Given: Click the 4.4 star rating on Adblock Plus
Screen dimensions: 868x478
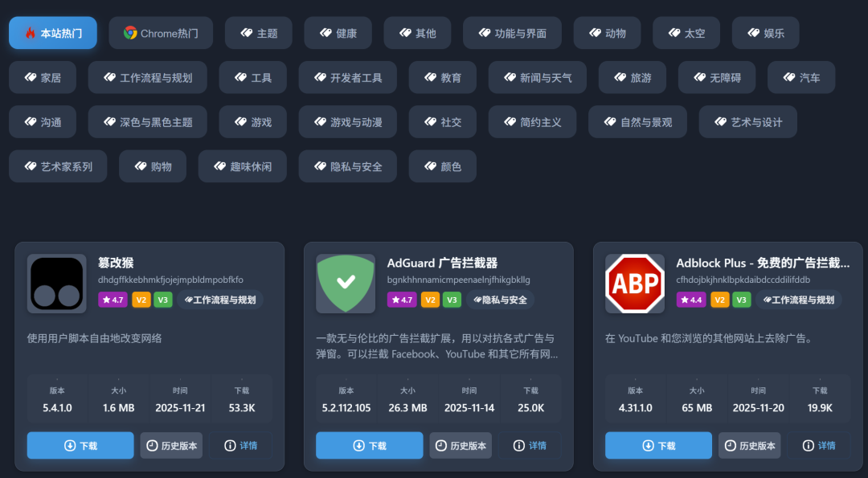Looking at the screenshot, I should pyautogui.click(x=691, y=300).
